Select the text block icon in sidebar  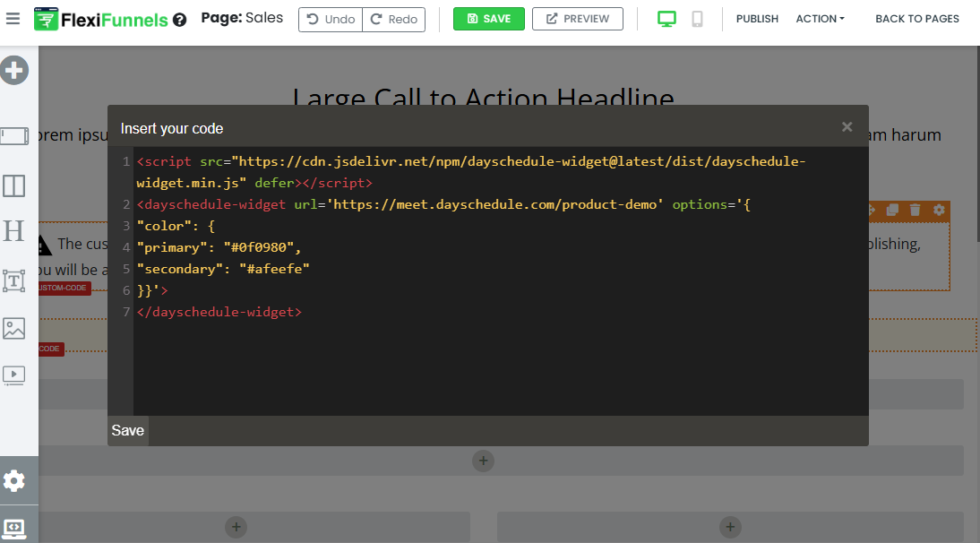[x=13, y=280]
